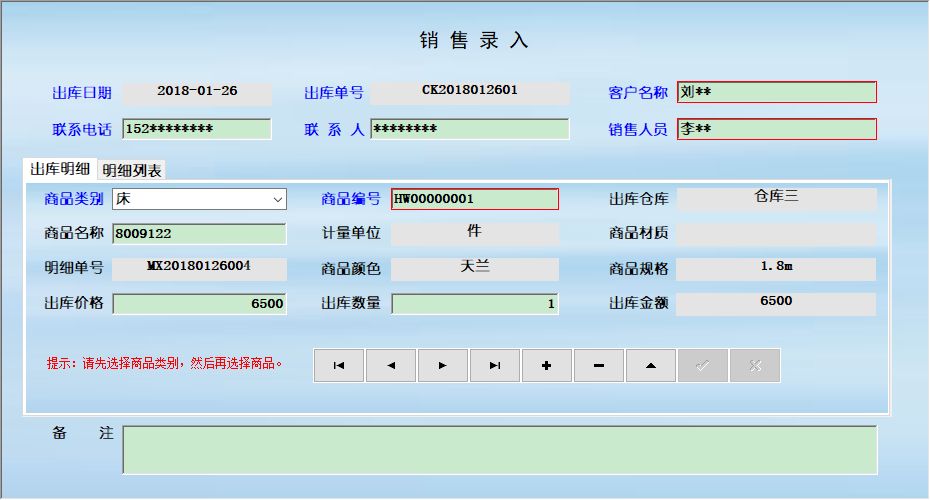Click the post checkmark button
930x500 pixels.
coord(703,366)
